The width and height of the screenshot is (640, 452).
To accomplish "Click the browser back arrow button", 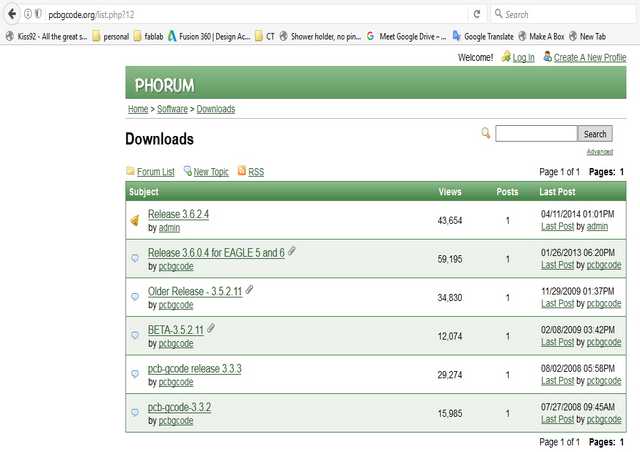I will pos(12,14).
